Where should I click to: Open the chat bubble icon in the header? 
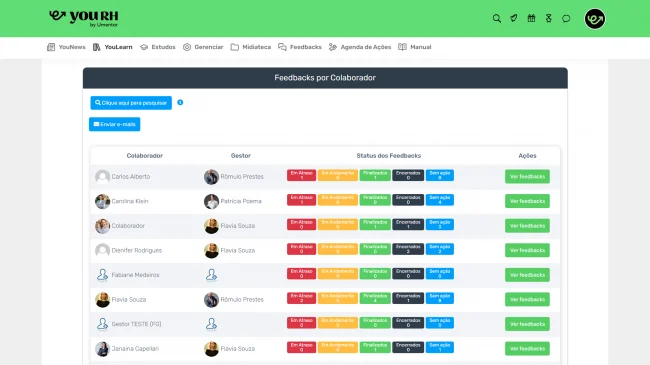click(x=566, y=18)
